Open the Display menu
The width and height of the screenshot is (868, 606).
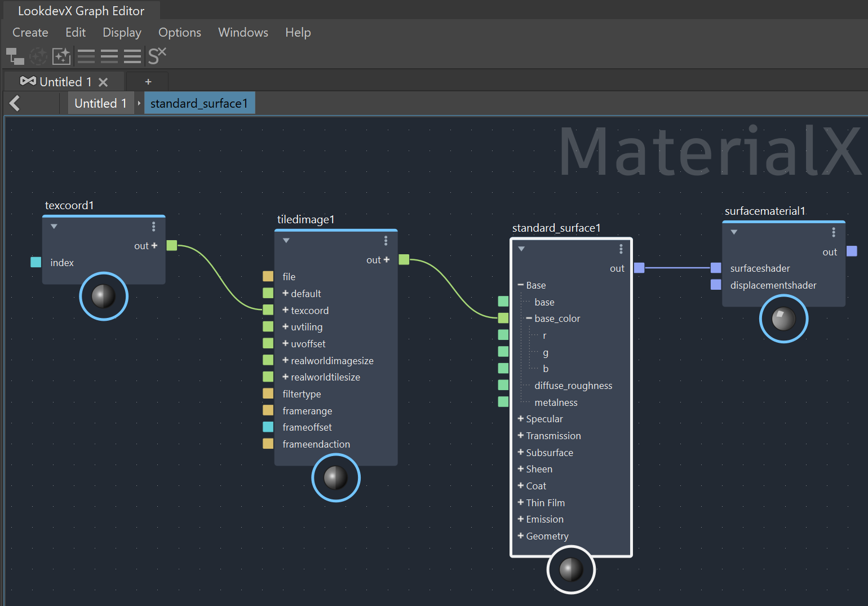tap(122, 33)
